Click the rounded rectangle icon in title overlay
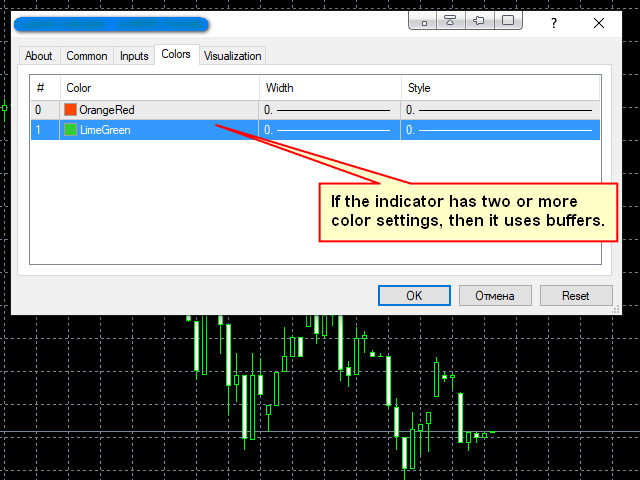Screen dimensions: 640x480 point(508,20)
